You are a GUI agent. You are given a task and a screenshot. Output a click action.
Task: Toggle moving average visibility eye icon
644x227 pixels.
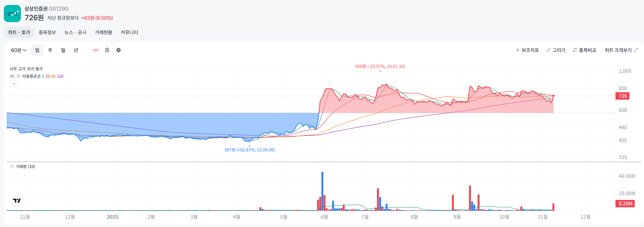tap(12, 76)
